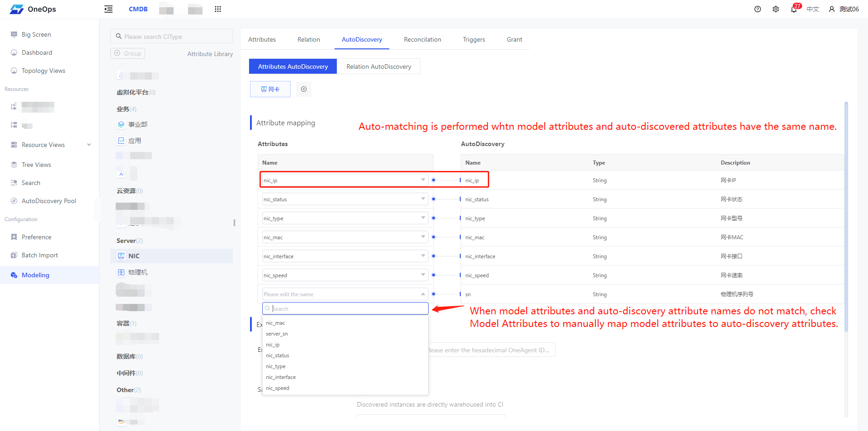Click the Big Screen sidebar icon
This screenshot has height=431, width=868.
(x=14, y=34)
